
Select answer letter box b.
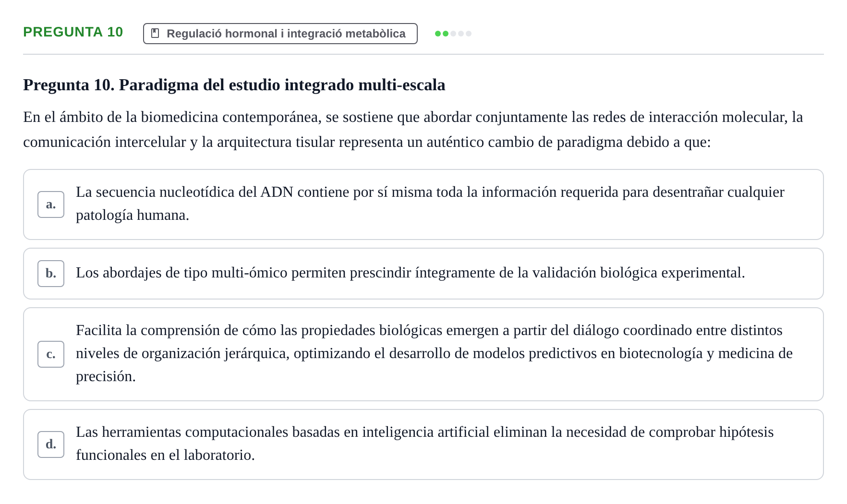pos(51,274)
